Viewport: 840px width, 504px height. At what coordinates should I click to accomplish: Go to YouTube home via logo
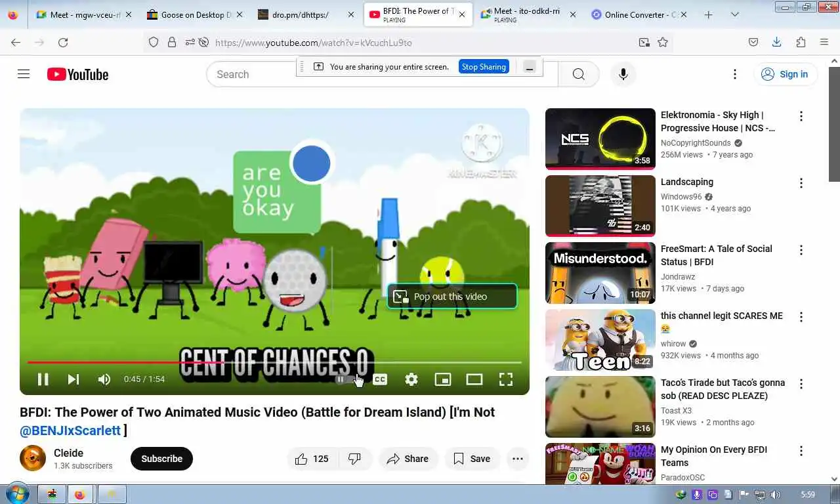click(x=77, y=74)
